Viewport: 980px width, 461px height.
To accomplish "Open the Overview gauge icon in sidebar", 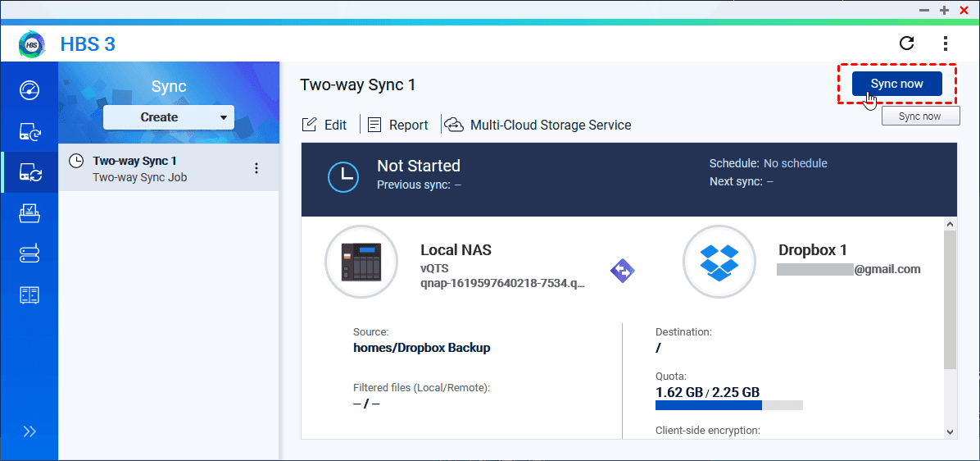I will point(29,89).
